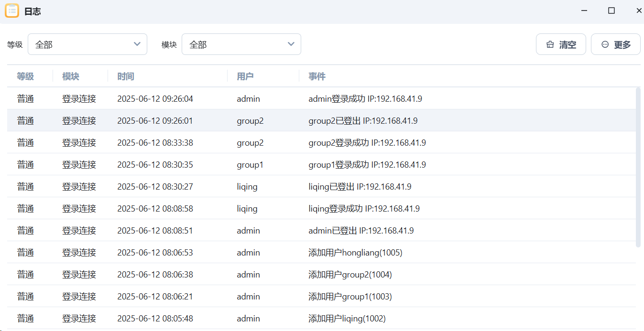The width and height of the screenshot is (644, 331).
Task: Click the trash icon in 清空 button
Action: click(x=550, y=44)
